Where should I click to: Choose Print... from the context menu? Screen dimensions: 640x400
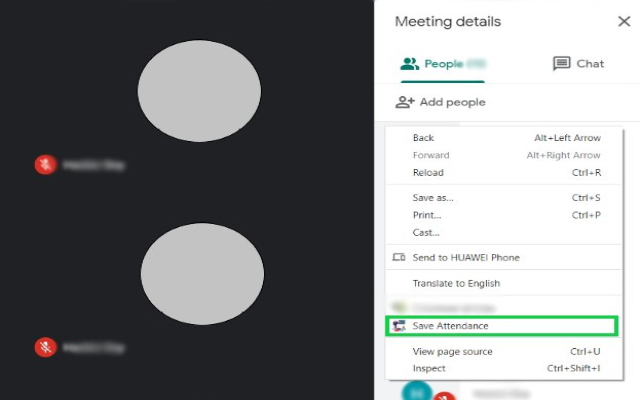point(428,215)
